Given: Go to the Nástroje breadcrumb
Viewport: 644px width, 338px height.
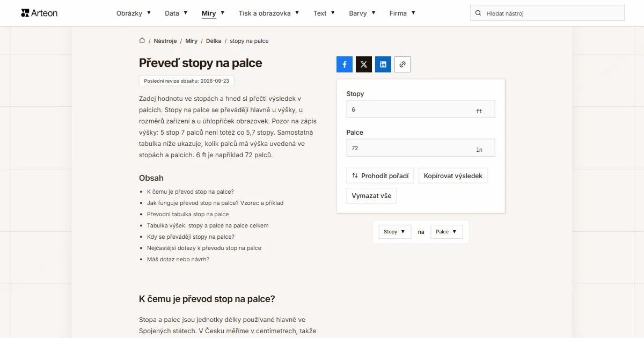Looking at the screenshot, I should [165, 41].
